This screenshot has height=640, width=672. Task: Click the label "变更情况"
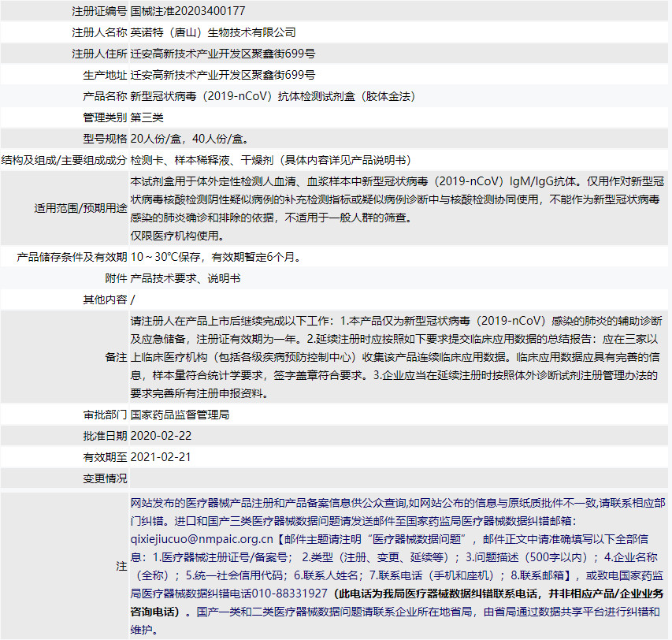[105, 478]
